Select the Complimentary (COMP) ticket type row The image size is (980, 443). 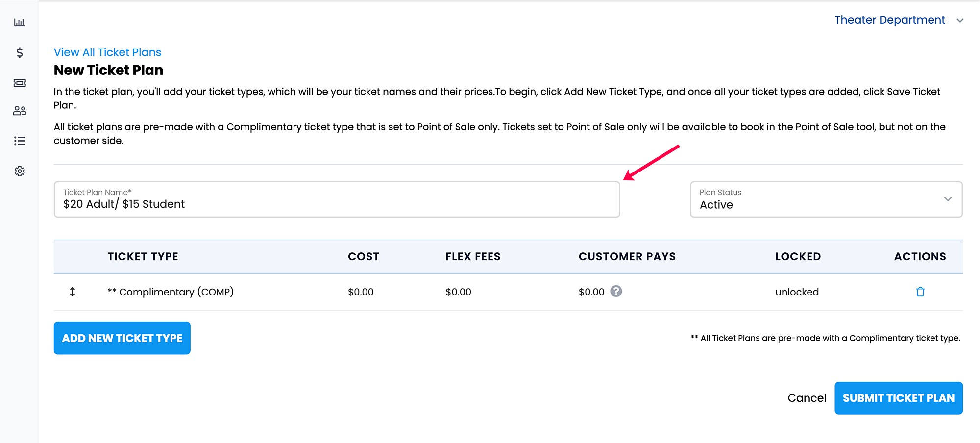[508, 292]
